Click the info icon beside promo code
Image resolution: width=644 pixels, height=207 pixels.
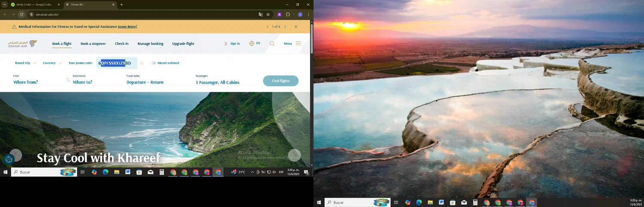click(x=142, y=63)
